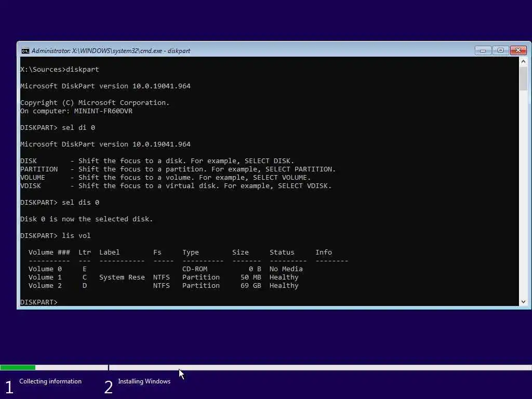Click the 'System Rese' label of Volume 1
Viewport: 532px width, 399px height.
122,277
